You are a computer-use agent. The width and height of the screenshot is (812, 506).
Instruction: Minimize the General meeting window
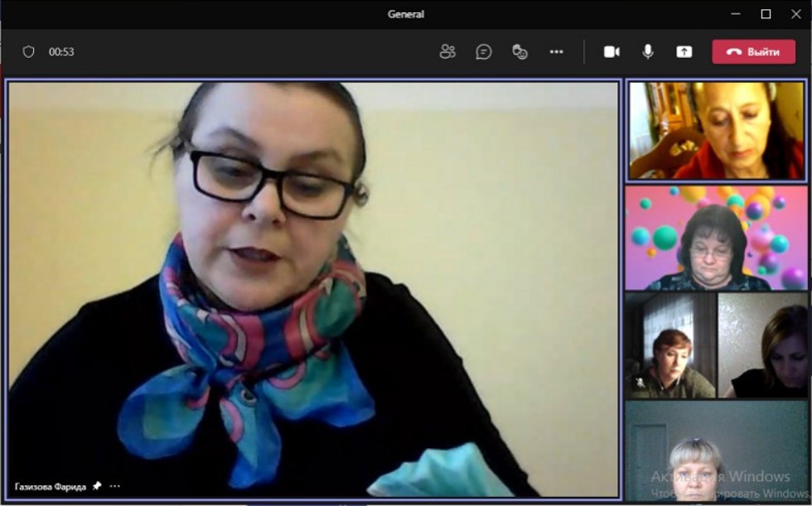coord(735,14)
